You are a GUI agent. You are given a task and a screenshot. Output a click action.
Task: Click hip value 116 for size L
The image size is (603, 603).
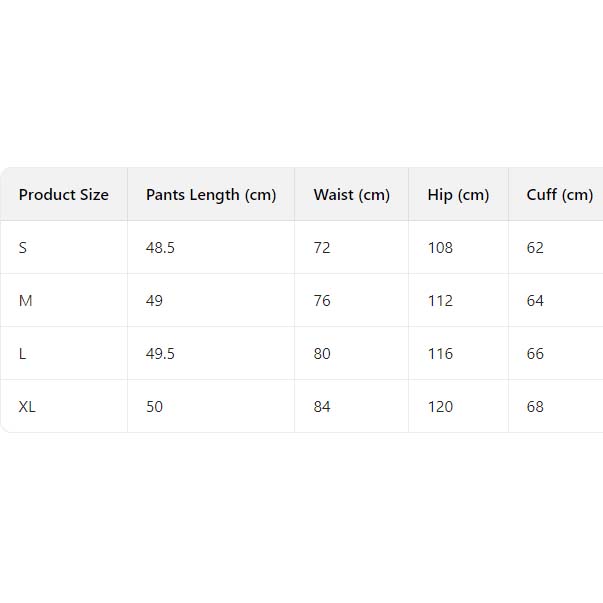(x=440, y=354)
